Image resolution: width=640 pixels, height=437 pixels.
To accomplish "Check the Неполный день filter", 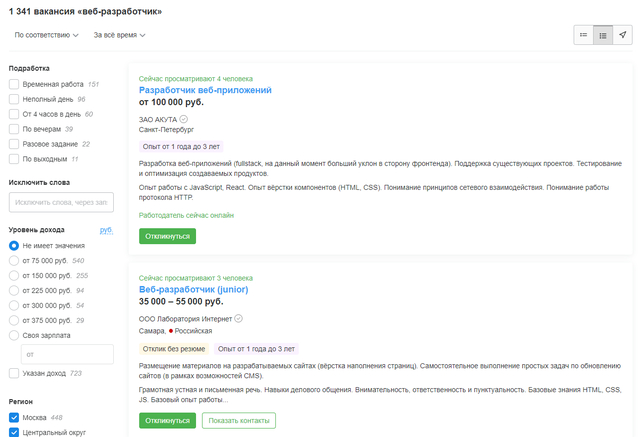I will click(x=14, y=99).
